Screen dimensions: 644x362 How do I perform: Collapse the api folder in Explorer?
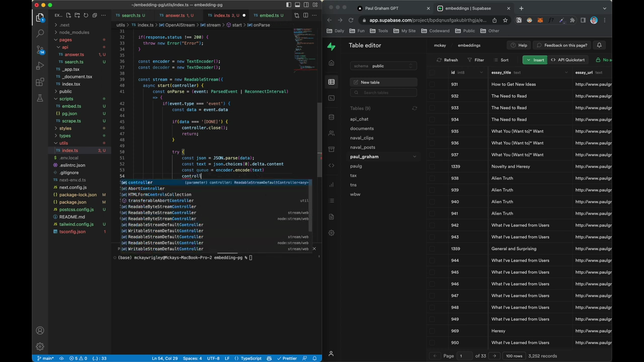65,47
